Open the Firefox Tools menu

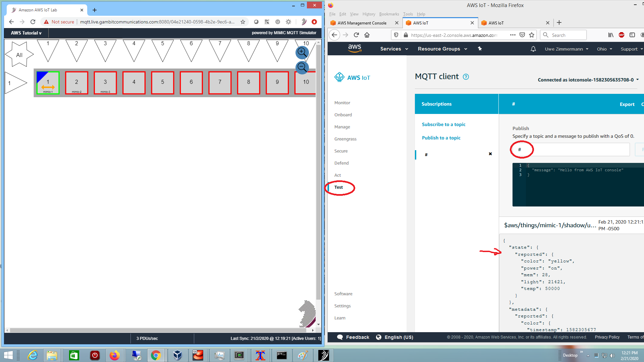[408, 14]
